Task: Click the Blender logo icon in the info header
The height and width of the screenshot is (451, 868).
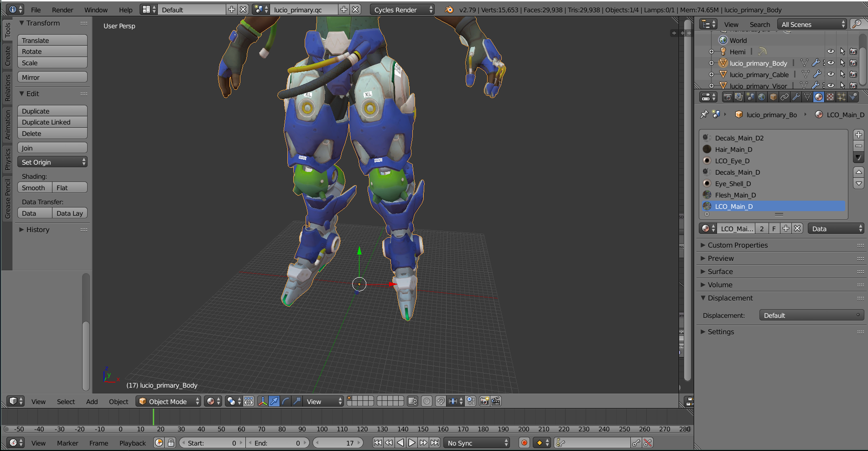Action: point(449,10)
